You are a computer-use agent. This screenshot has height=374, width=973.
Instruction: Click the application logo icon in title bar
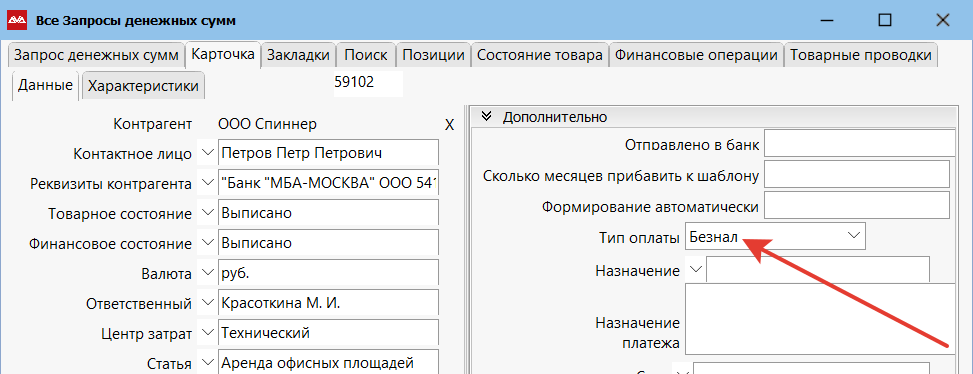[x=17, y=20]
